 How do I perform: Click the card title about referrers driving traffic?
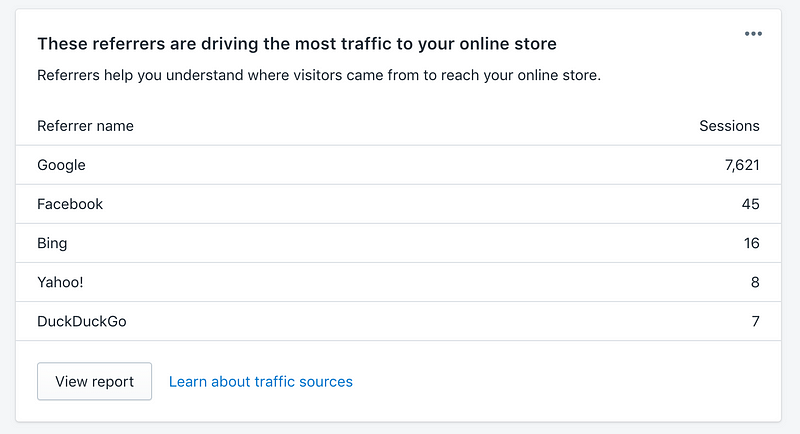(297, 44)
